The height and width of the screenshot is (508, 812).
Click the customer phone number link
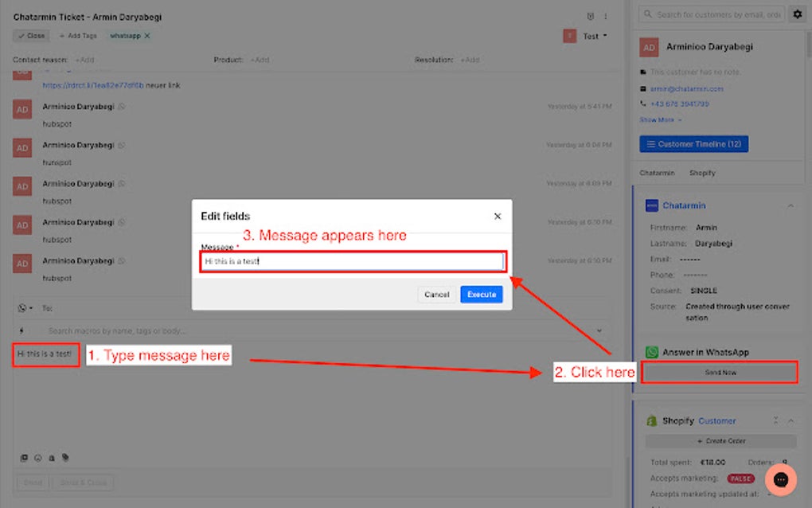point(679,104)
